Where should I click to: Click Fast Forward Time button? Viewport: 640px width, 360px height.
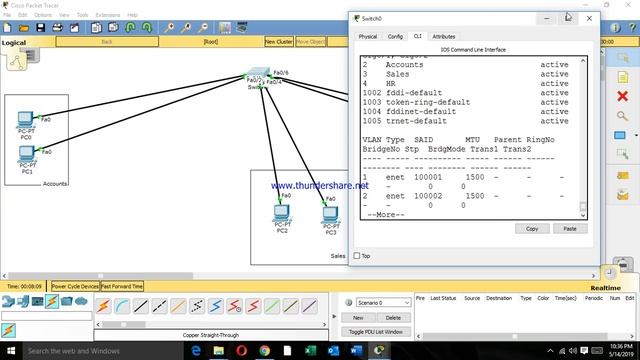[x=122, y=286]
